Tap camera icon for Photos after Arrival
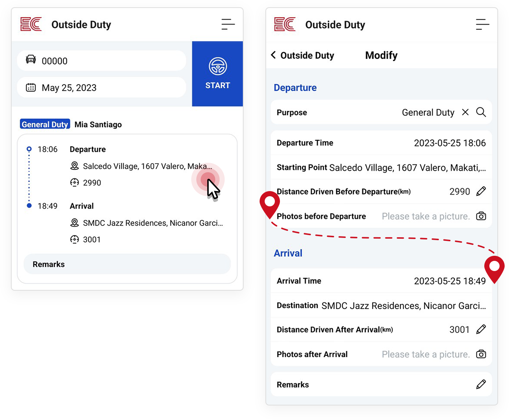Screen dimensions: 509x420 [x=481, y=354]
